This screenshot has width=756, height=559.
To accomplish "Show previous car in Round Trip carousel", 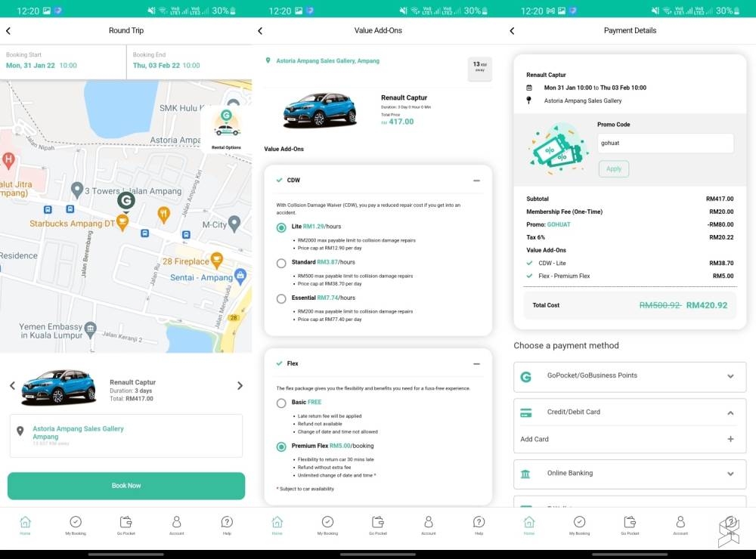I will (x=13, y=385).
